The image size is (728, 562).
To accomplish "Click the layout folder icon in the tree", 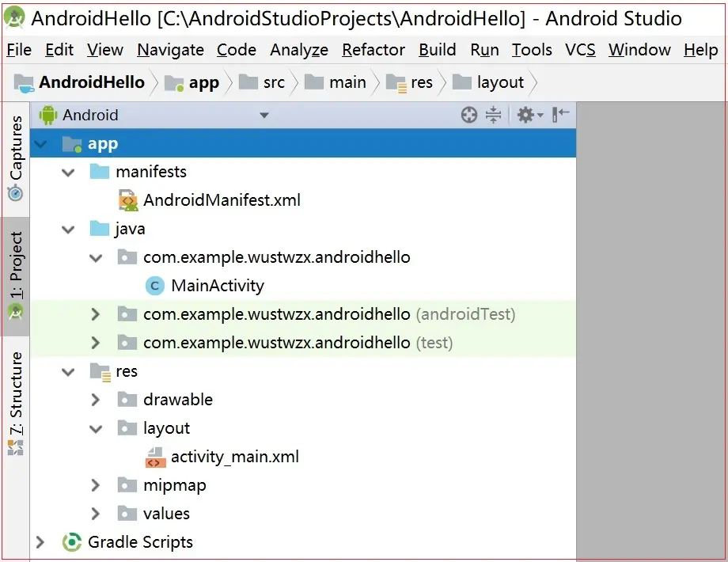I will tap(127, 427).
